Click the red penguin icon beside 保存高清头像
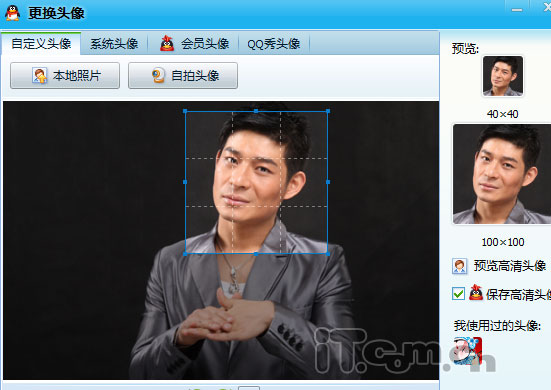 (x=476, y=293)
